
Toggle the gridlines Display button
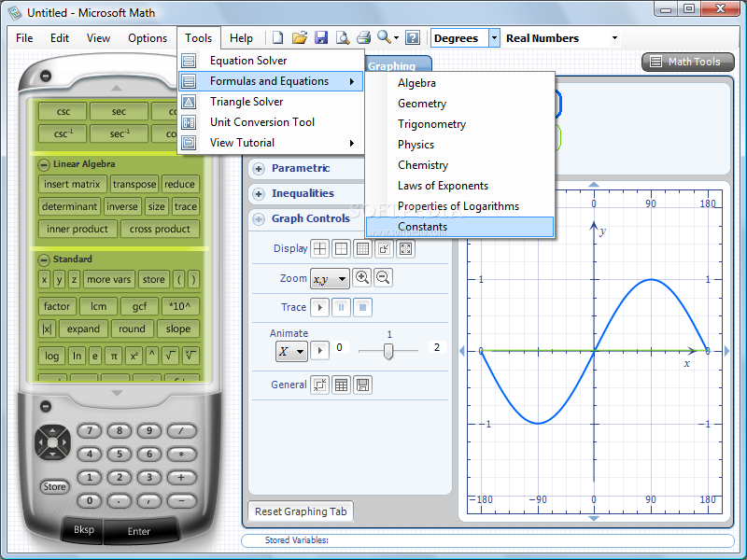pos(362,248)
